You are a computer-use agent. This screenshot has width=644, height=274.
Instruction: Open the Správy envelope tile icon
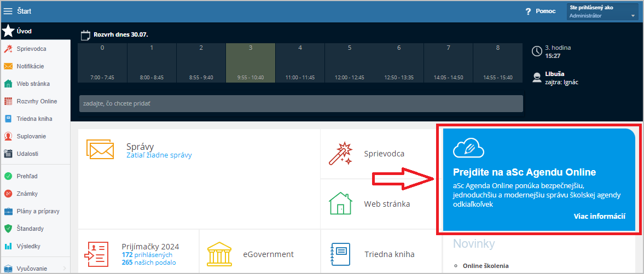click(100, 149)
